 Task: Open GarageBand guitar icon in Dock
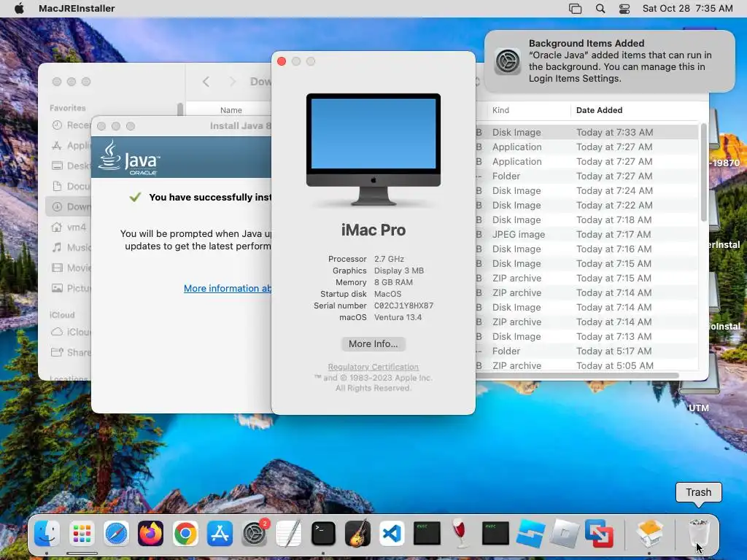coord(357,533)
